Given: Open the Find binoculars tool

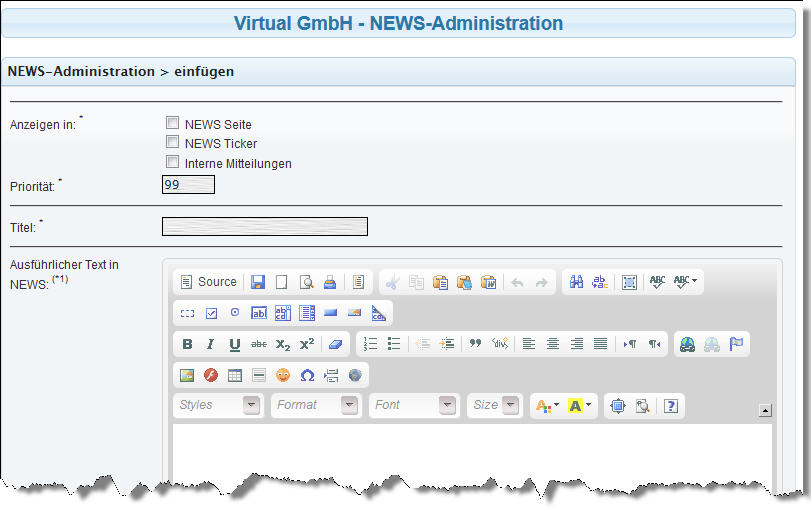Looking at the screenshot, I should pos(576,282).
